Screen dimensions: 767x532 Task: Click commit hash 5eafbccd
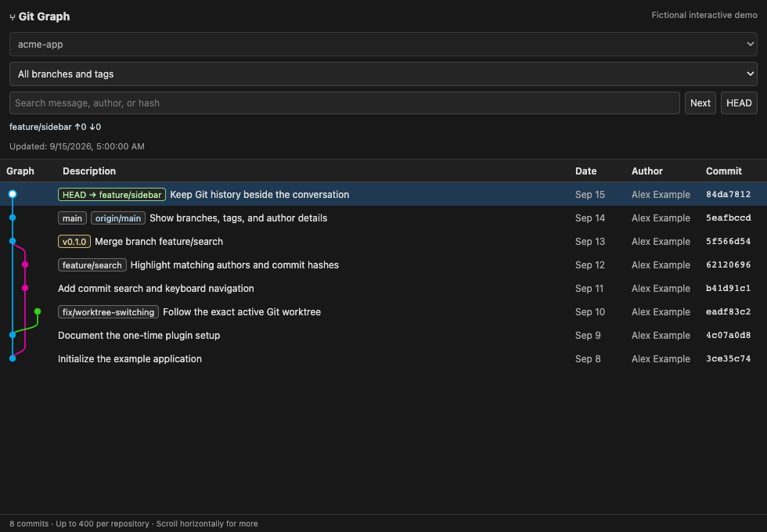coord(728,218)
